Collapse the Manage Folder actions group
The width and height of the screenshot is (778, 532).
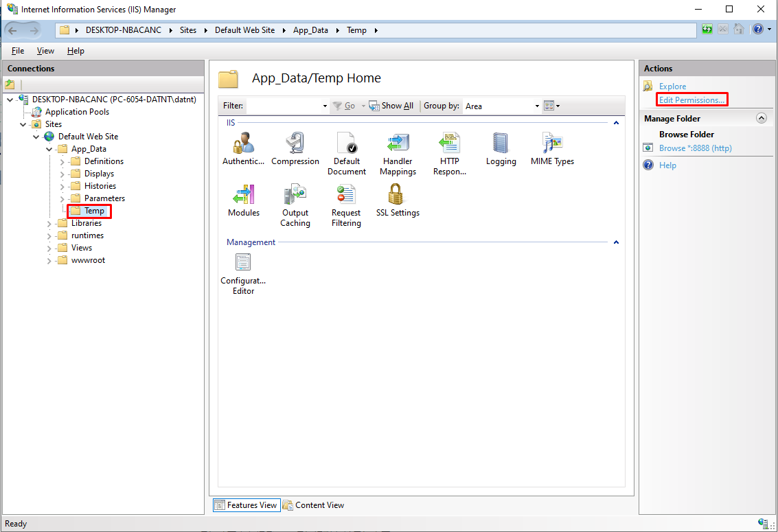point(761,118)
